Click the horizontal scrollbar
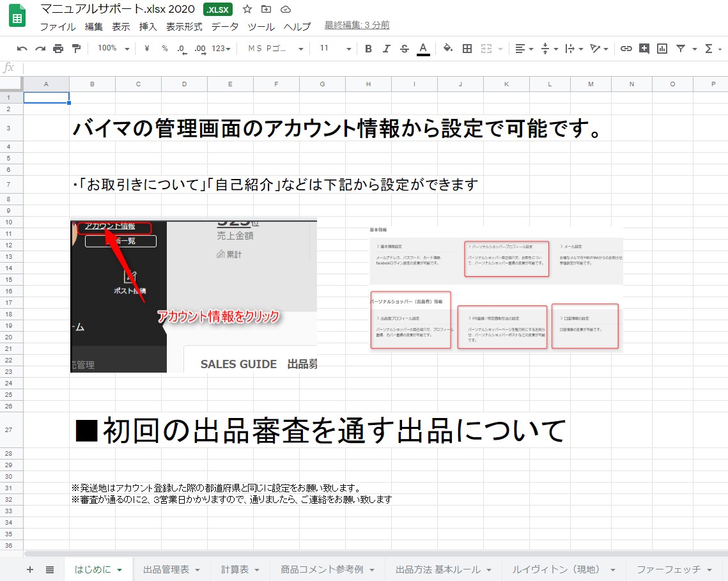Screen dimensions: 728x581 [375, 554]
